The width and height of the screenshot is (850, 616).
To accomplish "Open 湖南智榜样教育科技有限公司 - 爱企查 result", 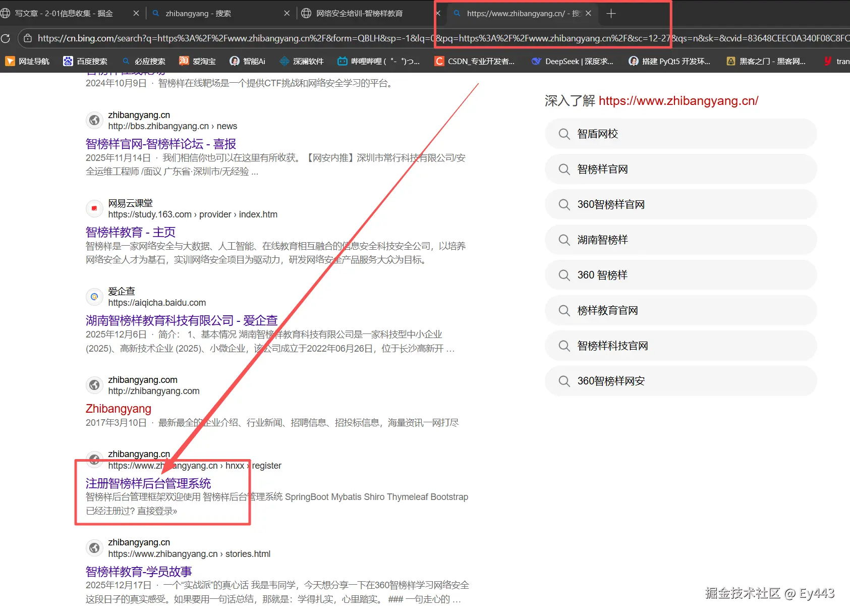I will 182,320.
